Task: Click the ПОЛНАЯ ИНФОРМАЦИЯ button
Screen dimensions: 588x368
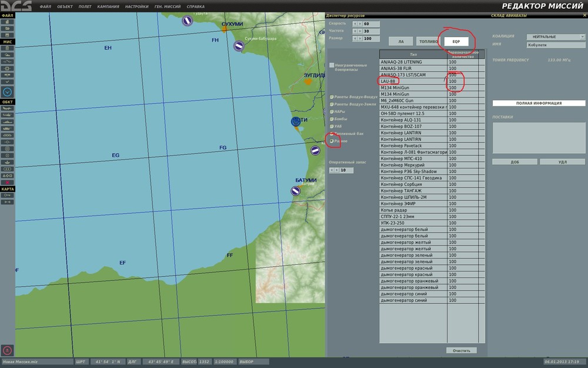Action: coord(539,103)
